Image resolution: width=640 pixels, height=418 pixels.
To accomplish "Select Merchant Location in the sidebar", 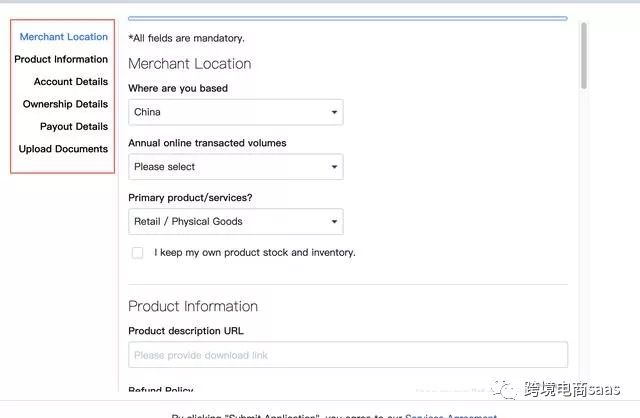I will pos(64,37).
